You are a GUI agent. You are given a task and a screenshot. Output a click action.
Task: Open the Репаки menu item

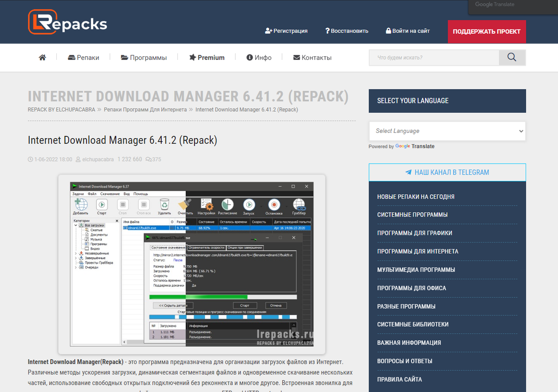[x=84, y=58]
